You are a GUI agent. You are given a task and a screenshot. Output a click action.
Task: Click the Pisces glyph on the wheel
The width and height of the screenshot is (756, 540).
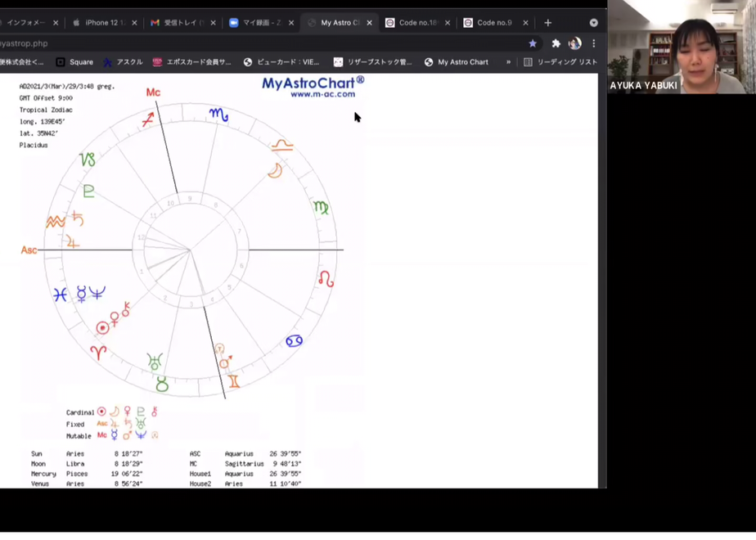tap(60, 294)
